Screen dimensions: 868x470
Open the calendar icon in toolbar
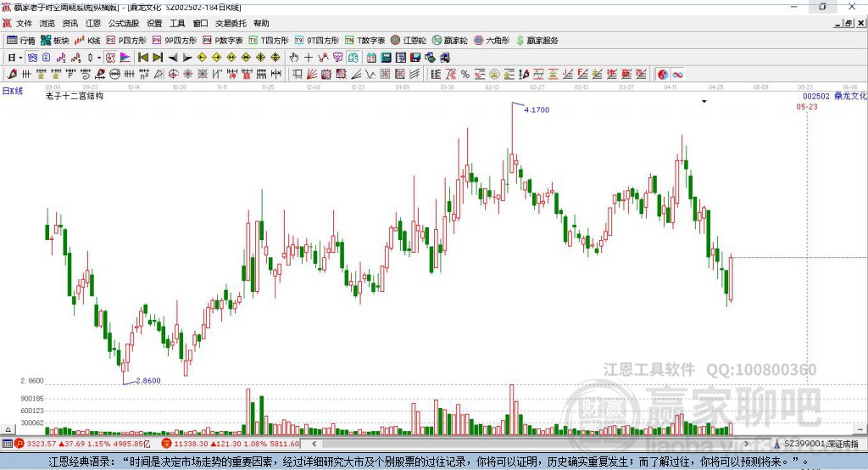(x=371, y=58)
